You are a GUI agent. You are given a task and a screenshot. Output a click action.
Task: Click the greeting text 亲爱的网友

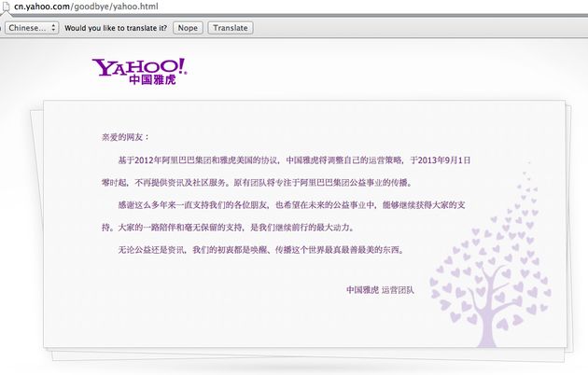tap(125, 137)
